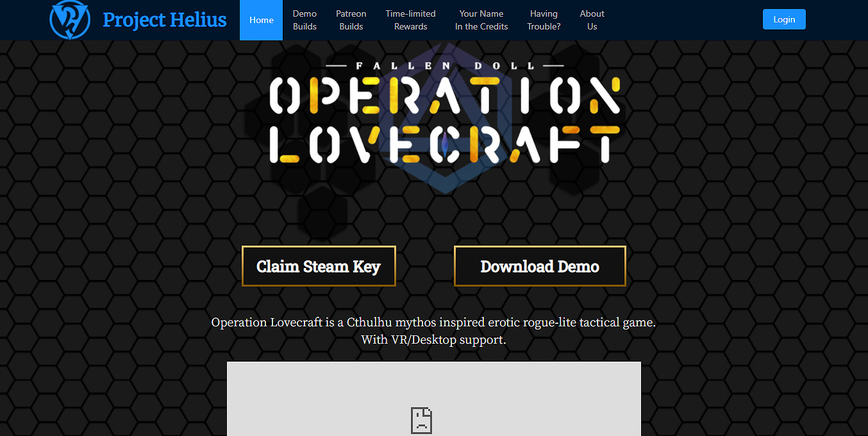Select Your Name In the Credits
Screen dimensions: 868x436
481,20
